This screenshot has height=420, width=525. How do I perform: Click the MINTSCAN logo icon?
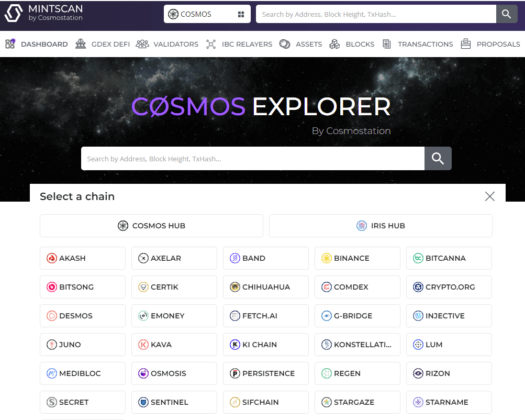pos(14,14)
